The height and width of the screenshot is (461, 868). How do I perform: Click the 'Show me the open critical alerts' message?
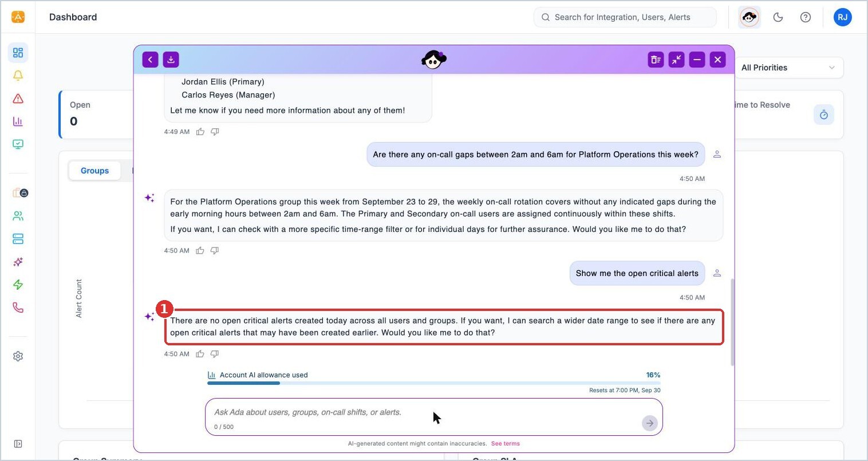tap(637, 273)
